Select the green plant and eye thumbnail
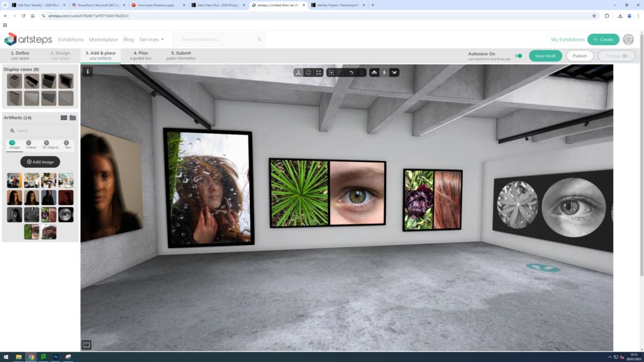 click(x=31, y=232)
